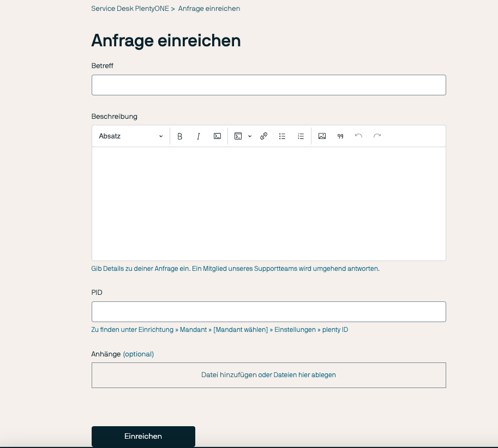
Task: Apply blockquote formatting
Action: 340,136
